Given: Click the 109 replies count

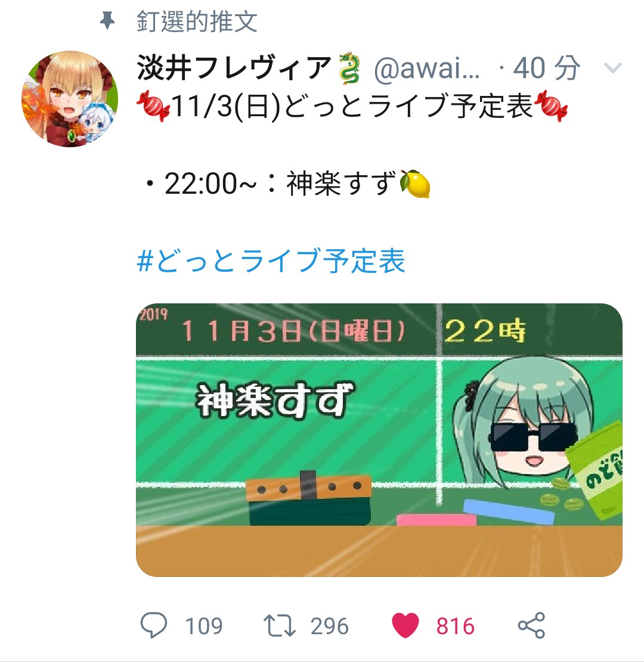Looking at the screenshot, I should tap(204, 626).
